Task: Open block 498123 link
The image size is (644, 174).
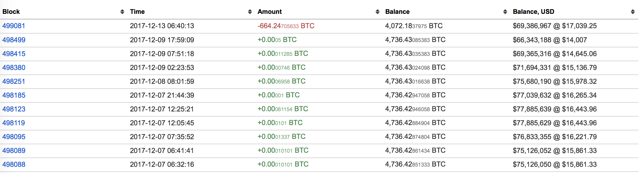Action: [14, 109]
